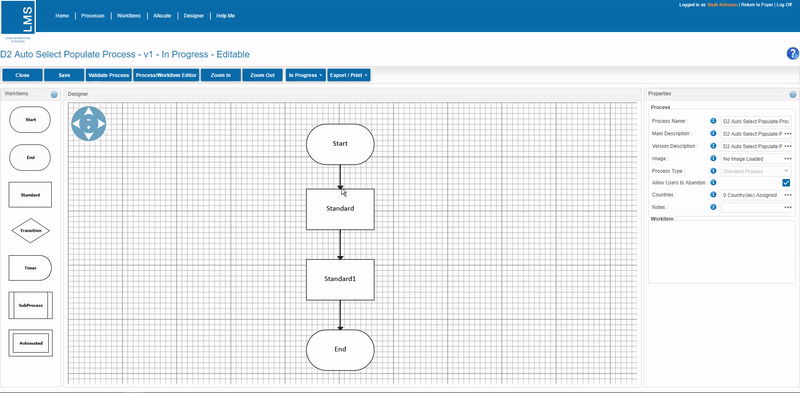The image size is (800, 393).
Task: Select the Start work item shape in palette
Action: [30, 119]
